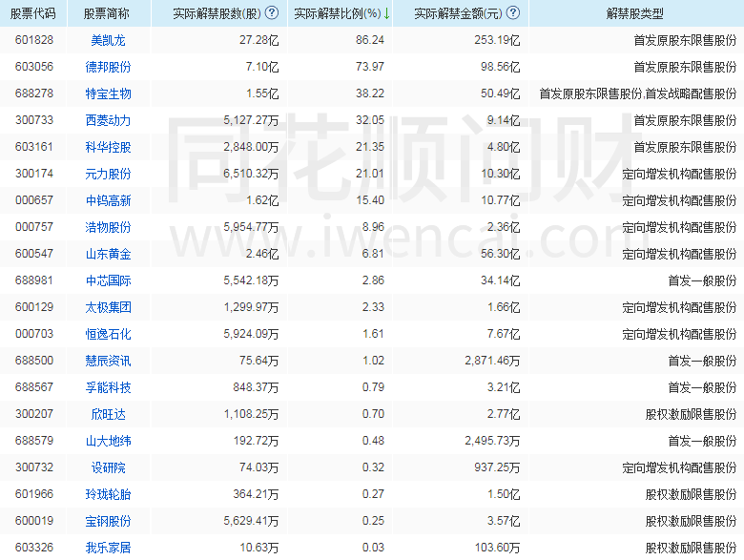
Task: Open stock link 设研院
Action: coord(108,467)
